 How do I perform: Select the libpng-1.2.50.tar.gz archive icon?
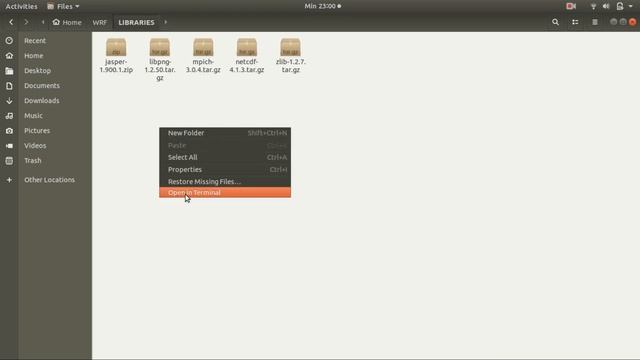[x=160, y=47]
